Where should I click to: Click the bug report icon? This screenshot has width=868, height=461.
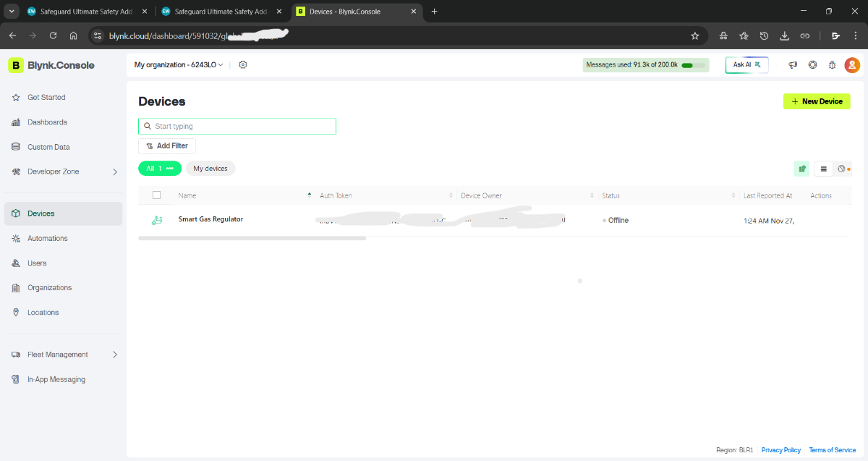click(x=832, y=65)
